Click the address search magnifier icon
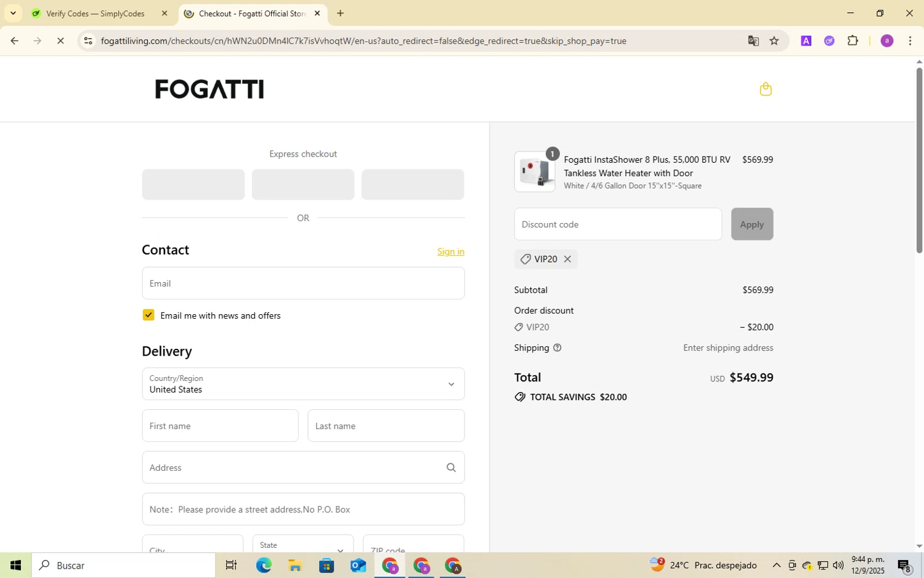Screen dimensions: 924x578 [451, 468]
